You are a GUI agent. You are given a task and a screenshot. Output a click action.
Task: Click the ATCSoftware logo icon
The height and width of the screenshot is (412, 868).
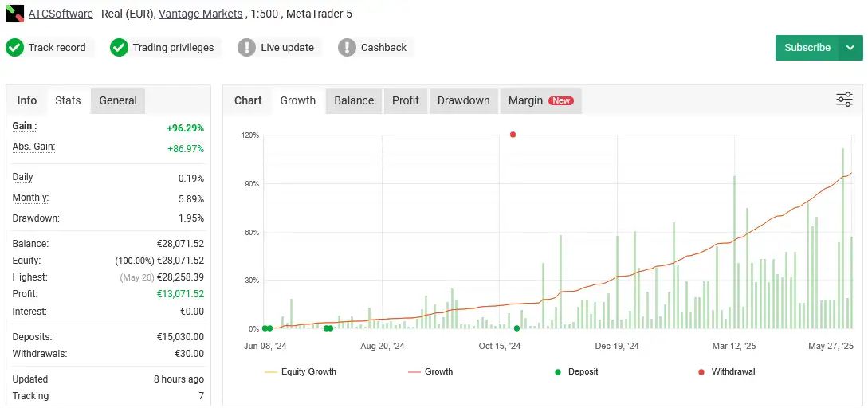15,14
